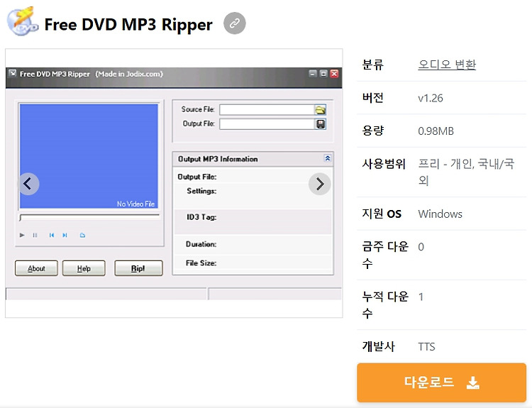This screenshot has width=532, height=408.
Task: Click the 'File Size:' row
Action: (253, 263)
